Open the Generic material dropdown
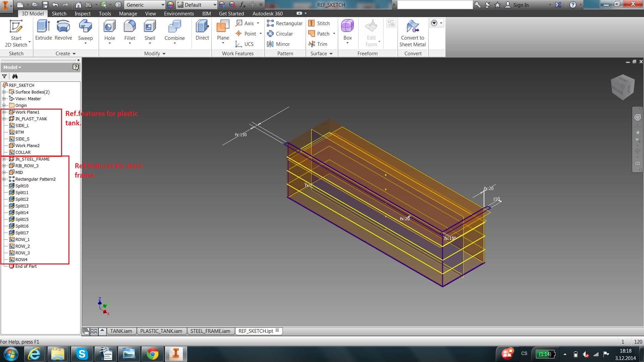 pos(163,5)
